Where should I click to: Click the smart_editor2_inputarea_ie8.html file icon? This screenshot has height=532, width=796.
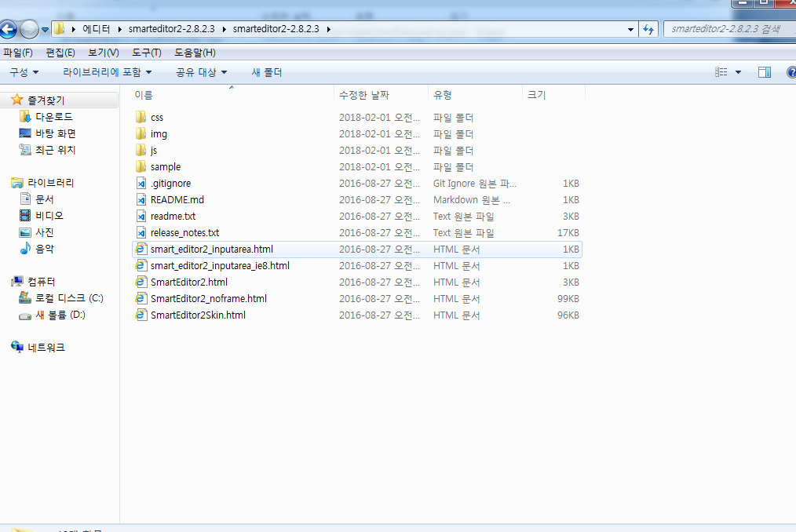[x=141, y=265]
